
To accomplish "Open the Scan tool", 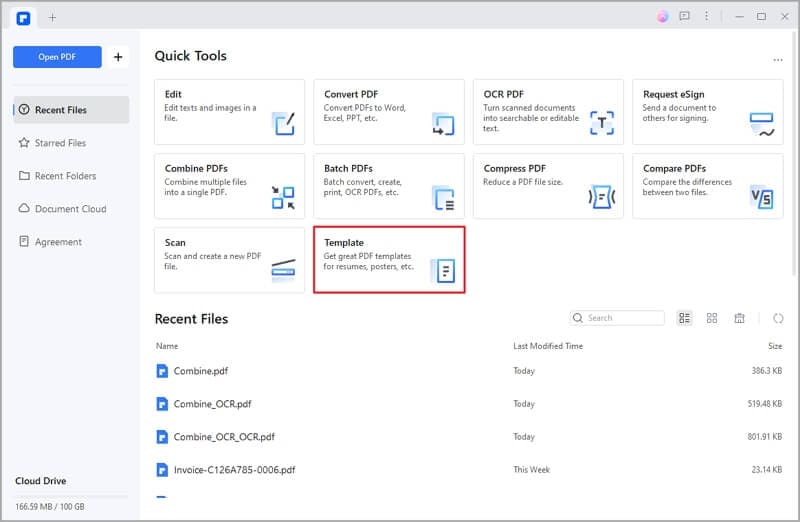I will (x=229, y=259).
